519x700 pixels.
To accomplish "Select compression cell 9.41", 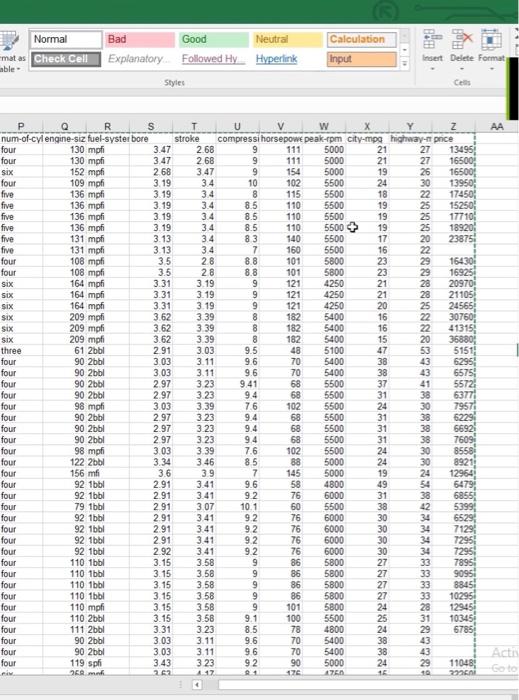I will [237, 384].
